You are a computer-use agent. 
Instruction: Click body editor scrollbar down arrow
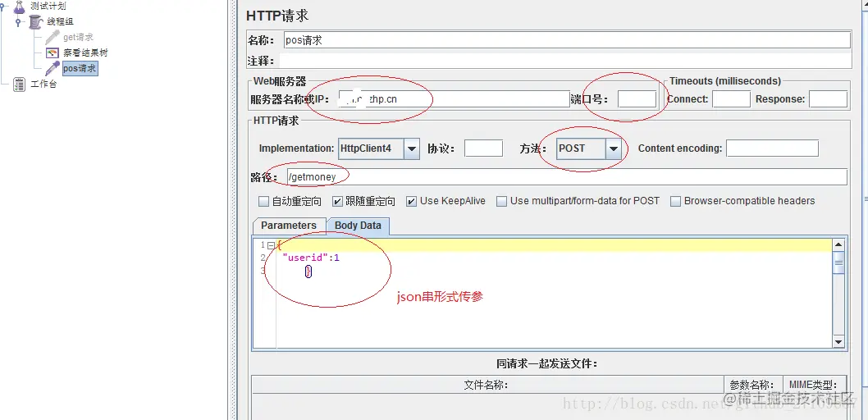click(838, 343)
